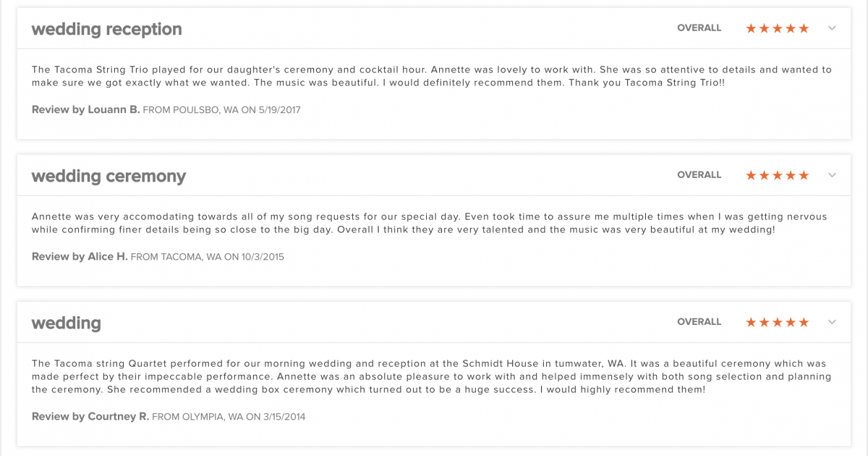
Task: Expand the Courtney R. wedding review chevron
Action: pos(832,322)
